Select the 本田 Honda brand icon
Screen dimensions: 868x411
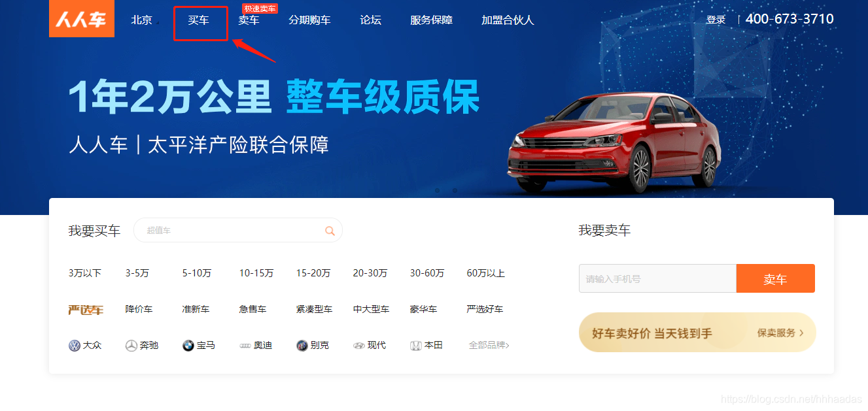[x=416, y=346]
